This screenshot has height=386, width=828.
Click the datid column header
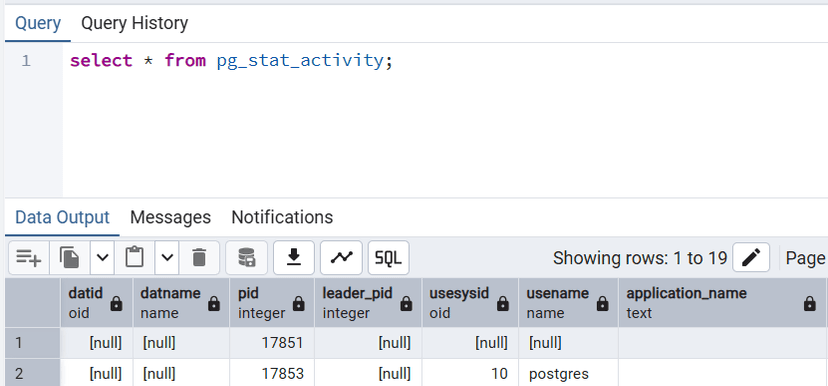(x=96, y=303)
